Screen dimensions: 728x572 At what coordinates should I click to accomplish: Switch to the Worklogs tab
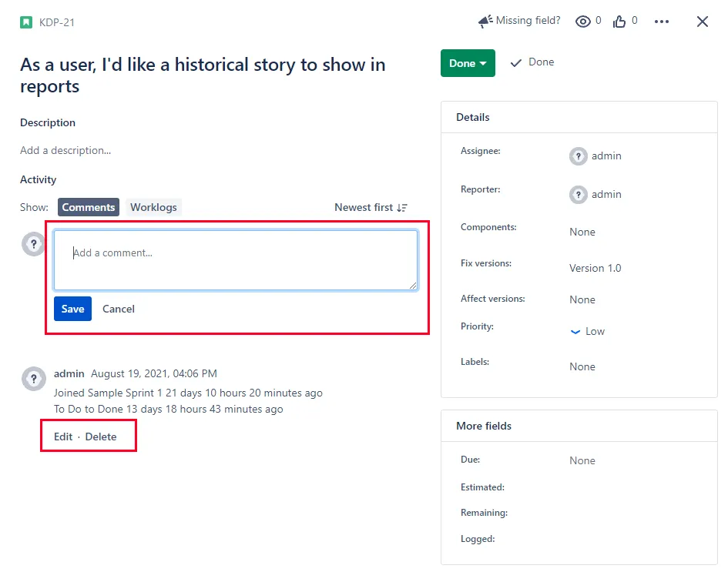[153, 207]
